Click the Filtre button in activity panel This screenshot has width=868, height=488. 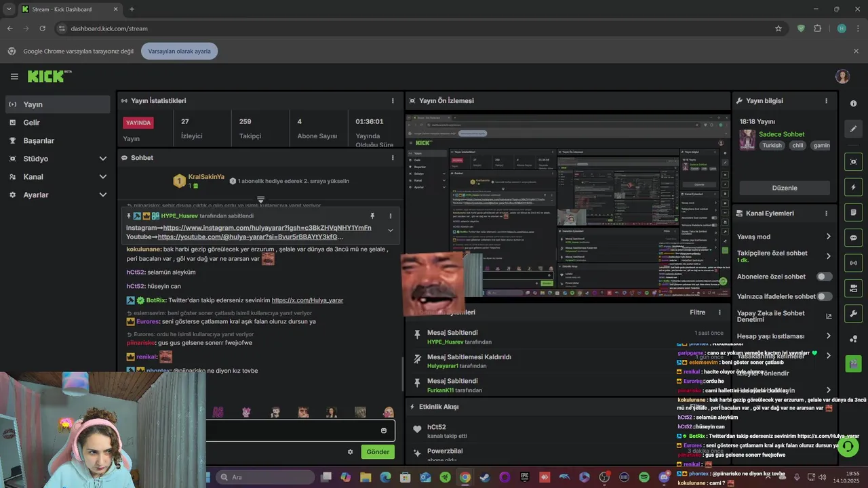click(697, 312)
